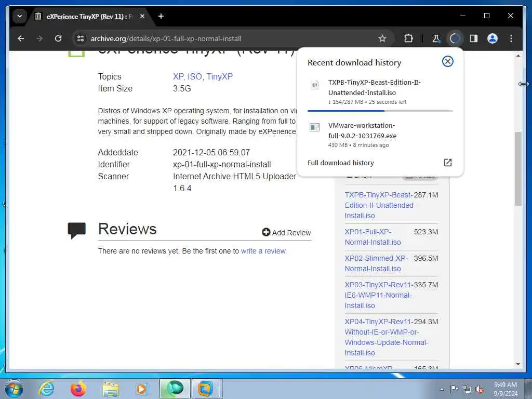
Task: Open Windows Media Player in taskbar
Action: point(141,389)
